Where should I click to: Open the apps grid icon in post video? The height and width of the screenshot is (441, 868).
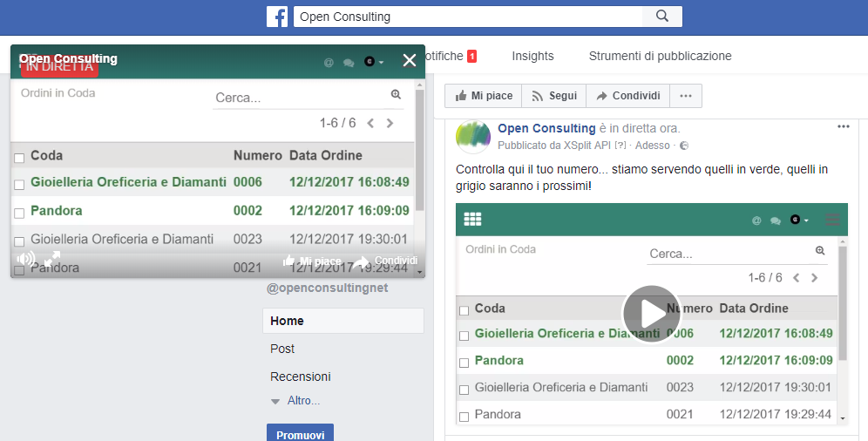472,220
